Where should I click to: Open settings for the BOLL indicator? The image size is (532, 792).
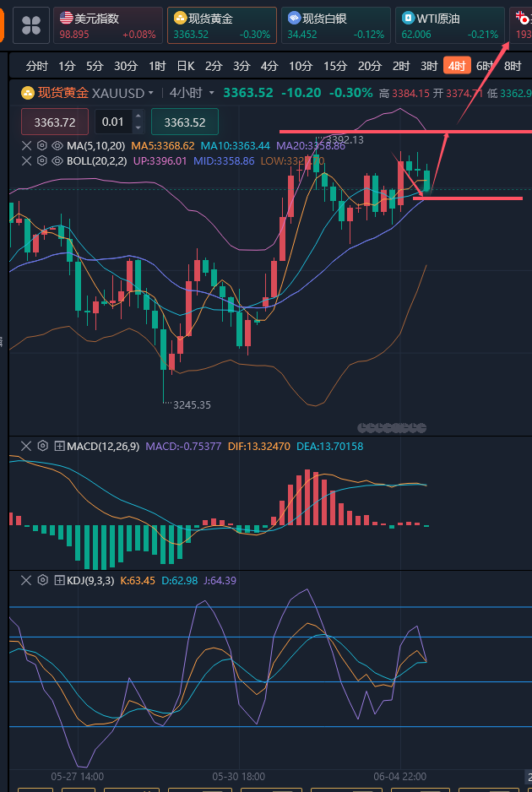[41, 160]
